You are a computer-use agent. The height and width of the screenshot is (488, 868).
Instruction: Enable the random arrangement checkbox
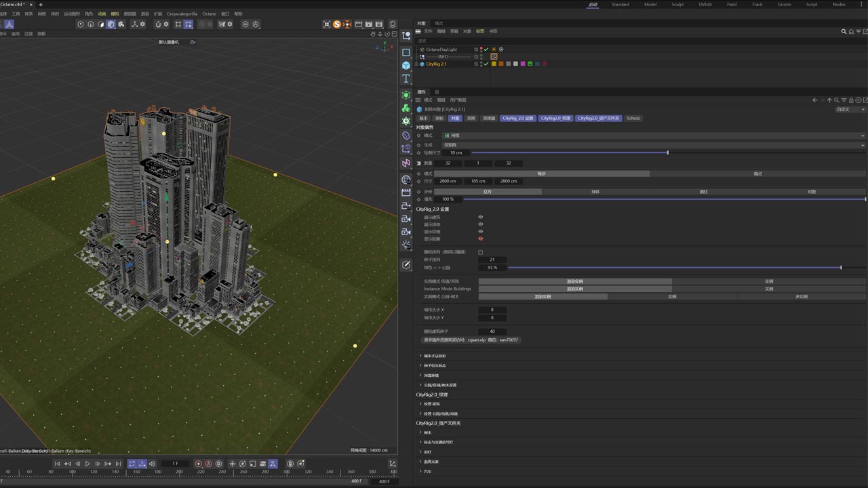click(x=481, y=252)
